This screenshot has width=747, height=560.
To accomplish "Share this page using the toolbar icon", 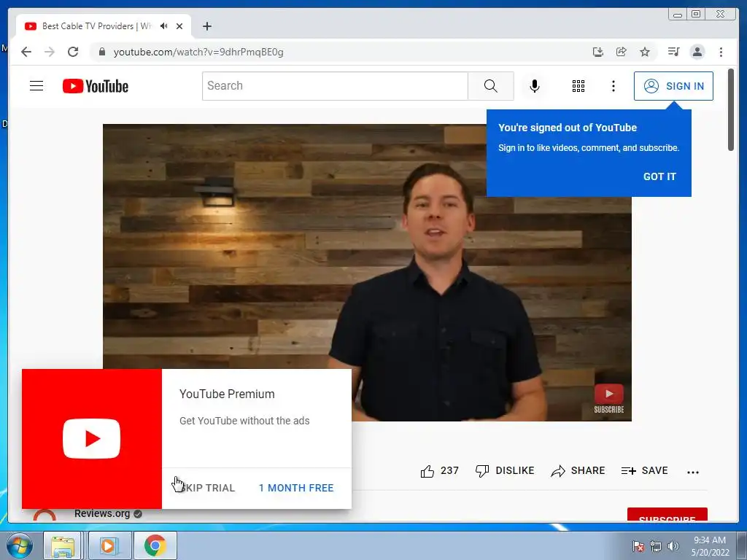I will pos(622,52).
